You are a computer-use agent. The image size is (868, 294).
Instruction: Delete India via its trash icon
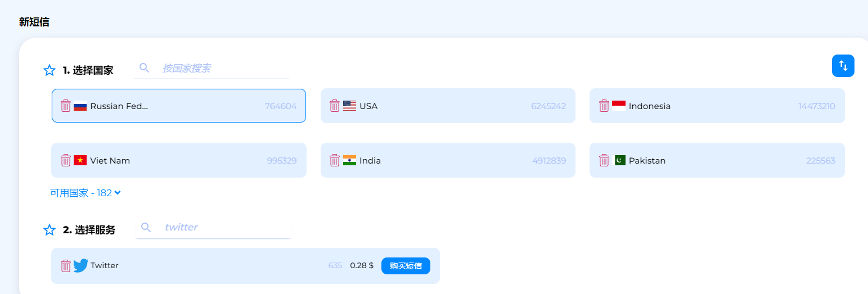click(335, 160)
